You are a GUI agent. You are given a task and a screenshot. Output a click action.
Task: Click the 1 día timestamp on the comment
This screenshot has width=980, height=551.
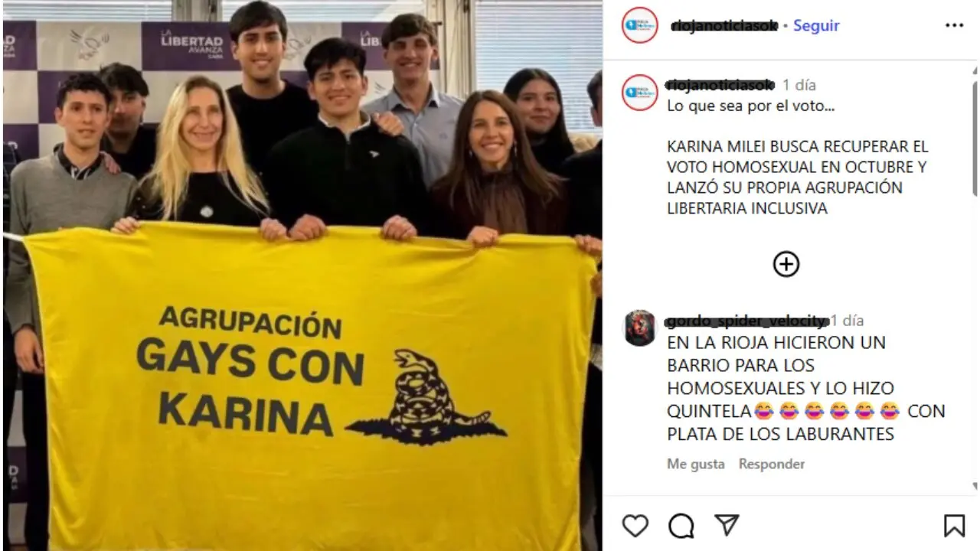coord(847,321)
